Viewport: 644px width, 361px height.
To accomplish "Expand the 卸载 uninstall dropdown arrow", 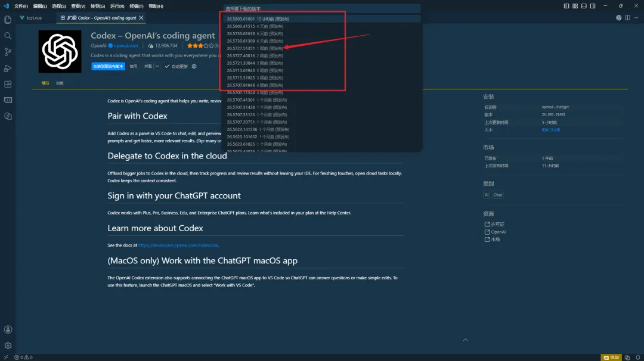I will coord(157,66).
